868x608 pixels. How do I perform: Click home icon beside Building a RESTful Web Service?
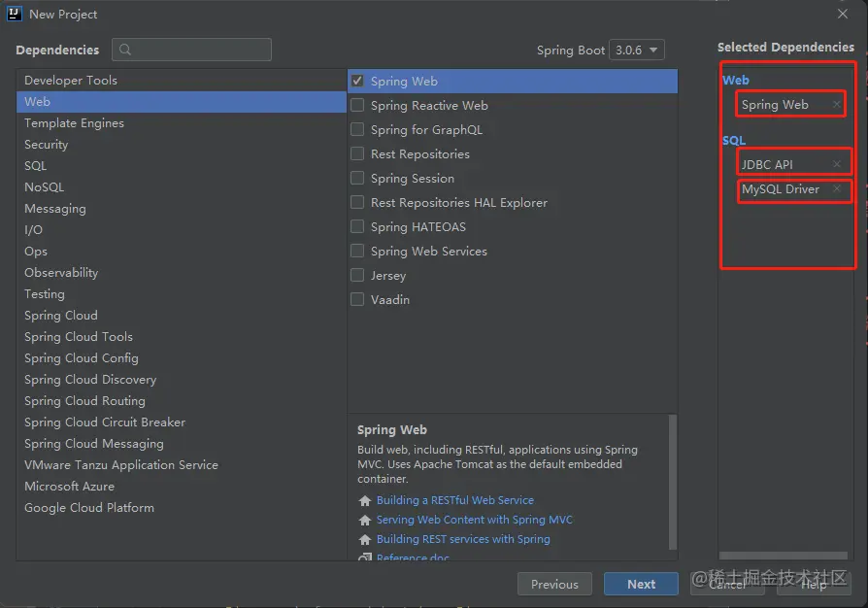[365, 500]
